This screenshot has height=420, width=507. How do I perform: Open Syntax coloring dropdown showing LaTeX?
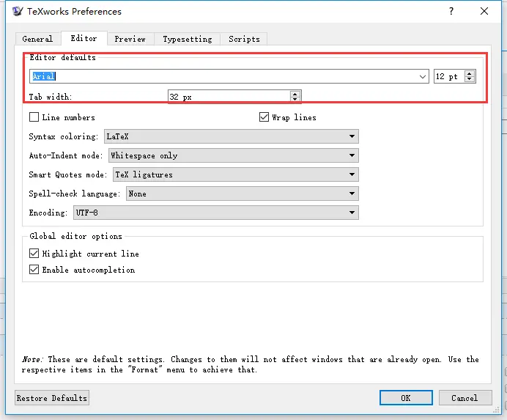232,136
